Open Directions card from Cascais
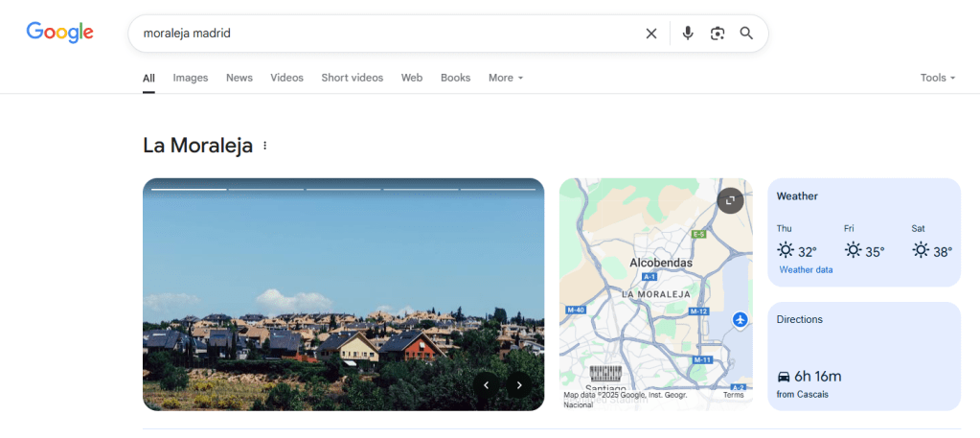980x438 pixels. pos(863,356)
